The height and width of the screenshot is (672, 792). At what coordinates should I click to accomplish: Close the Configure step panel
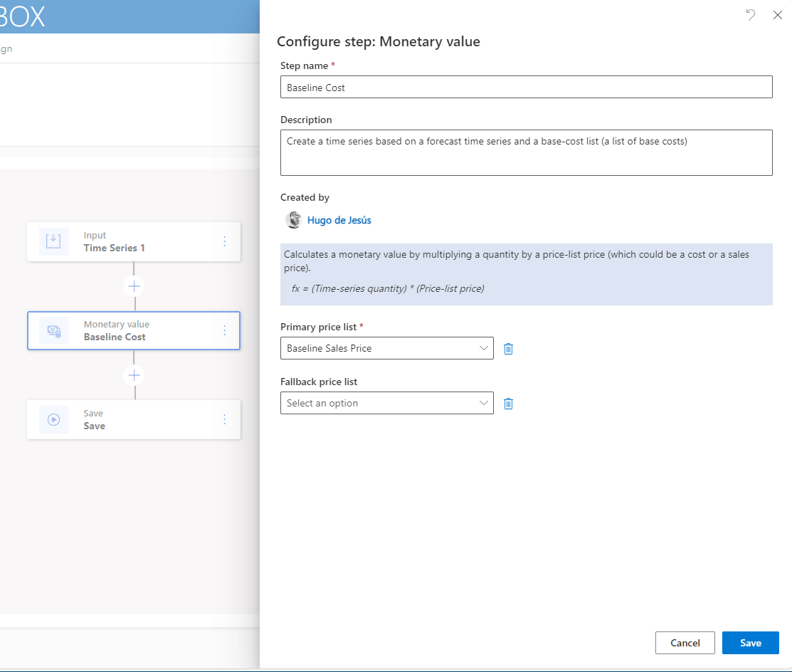pos(777,14)
